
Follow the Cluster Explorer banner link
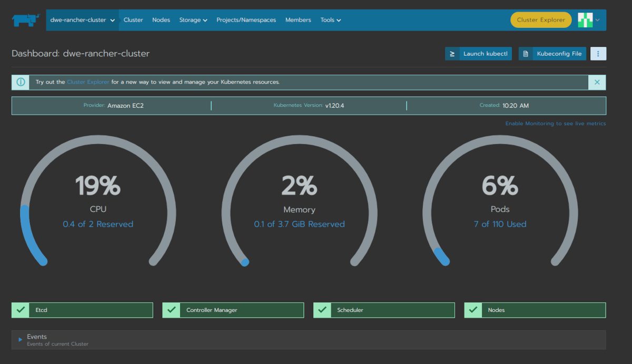88,82
